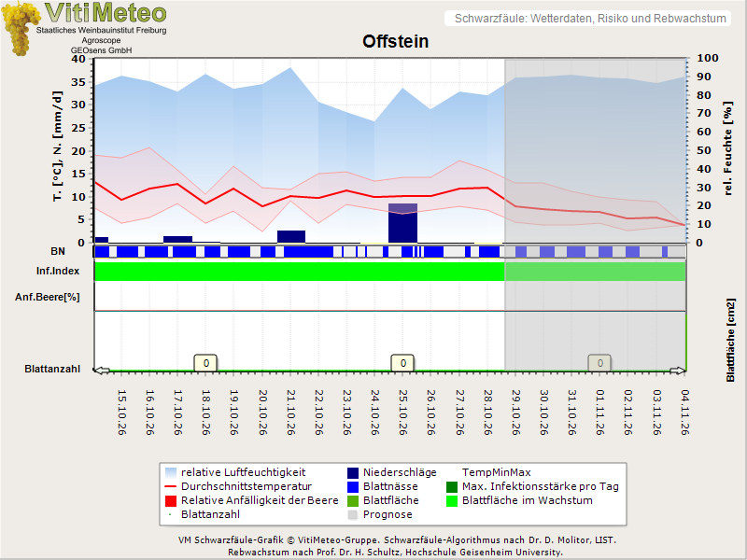Click the Blattfläche im Wachstum bright green swatch
The height and width of the screenshot is (560, 747).
point(452,500)
